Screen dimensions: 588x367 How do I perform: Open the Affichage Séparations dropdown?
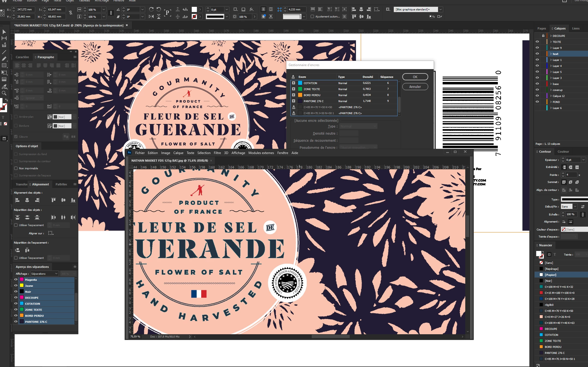44,274
